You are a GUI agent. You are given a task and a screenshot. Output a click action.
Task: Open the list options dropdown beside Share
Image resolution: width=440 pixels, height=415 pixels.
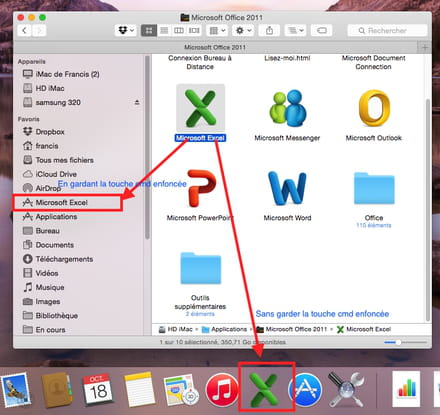tap(295, 31)
